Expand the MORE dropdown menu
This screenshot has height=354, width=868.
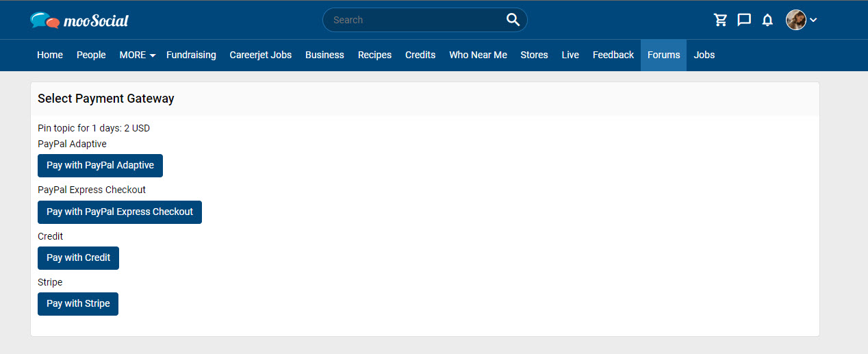tap(138, 55)
